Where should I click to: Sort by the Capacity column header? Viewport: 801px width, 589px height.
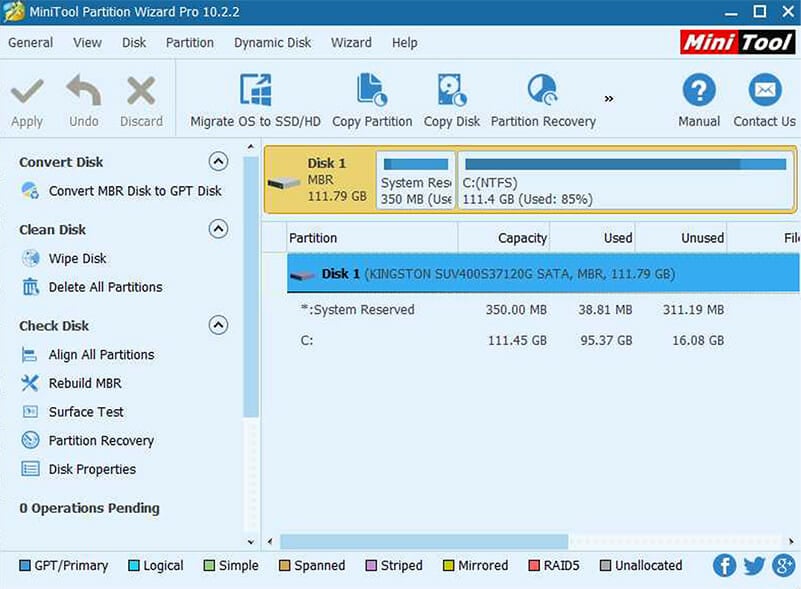(x=504, y=238)
